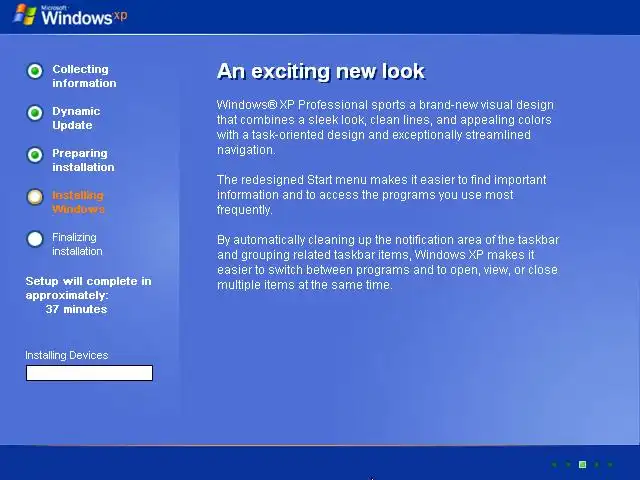640x480 pixels.
Task: Click the paragraph starting "By automatically cleaning up"
Action: click(x=388, y=262)
